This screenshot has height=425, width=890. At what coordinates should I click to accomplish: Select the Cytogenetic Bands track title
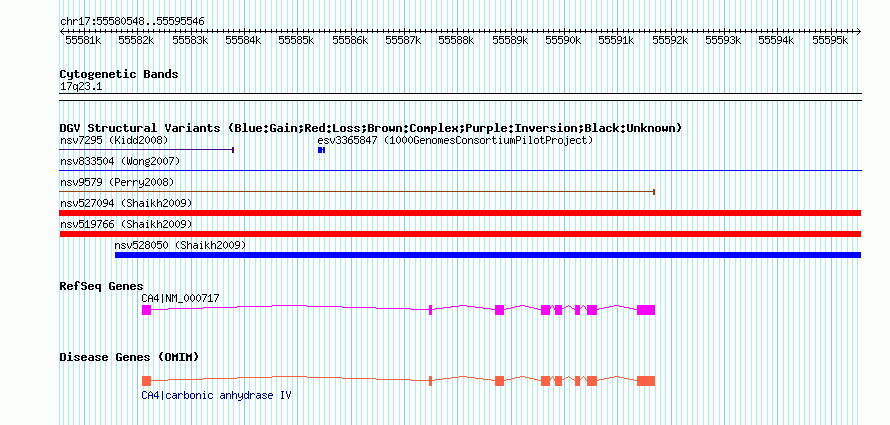(x=119, y=74)
